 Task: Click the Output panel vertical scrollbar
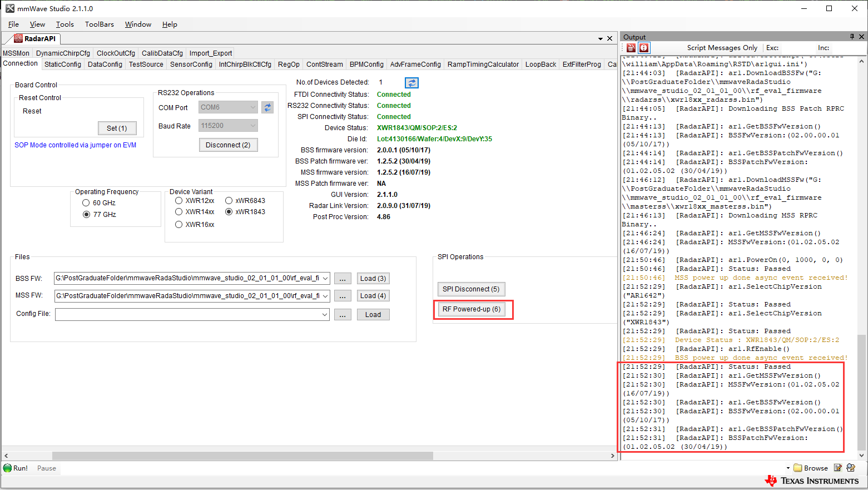tap(862, 393)
